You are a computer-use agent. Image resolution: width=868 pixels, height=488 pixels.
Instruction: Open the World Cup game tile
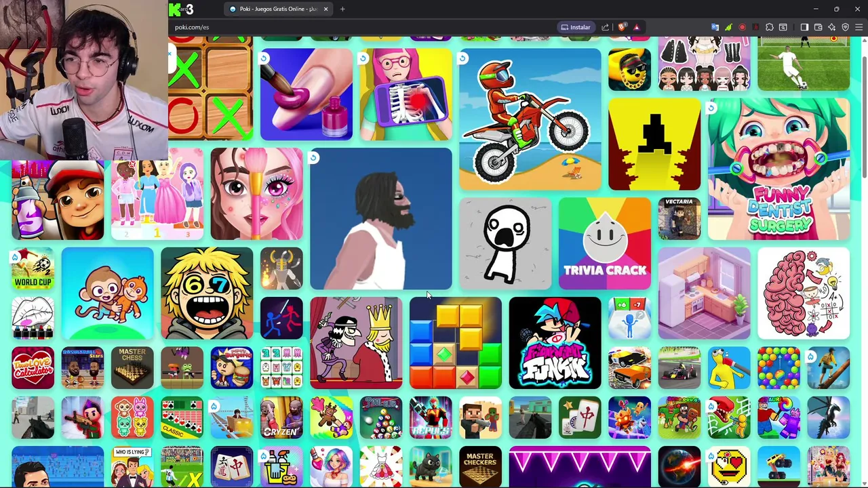pyautogui.click(x=33, y=268)
